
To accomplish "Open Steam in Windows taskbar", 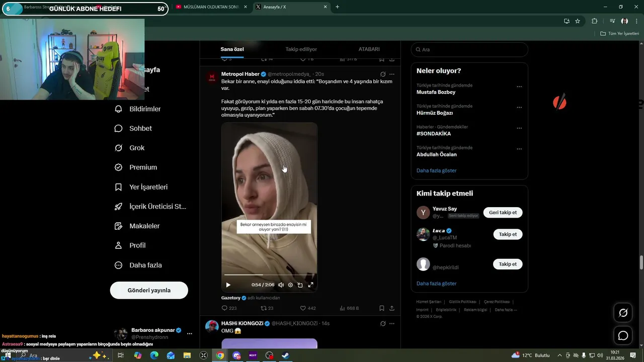I will tap(285, 355).
